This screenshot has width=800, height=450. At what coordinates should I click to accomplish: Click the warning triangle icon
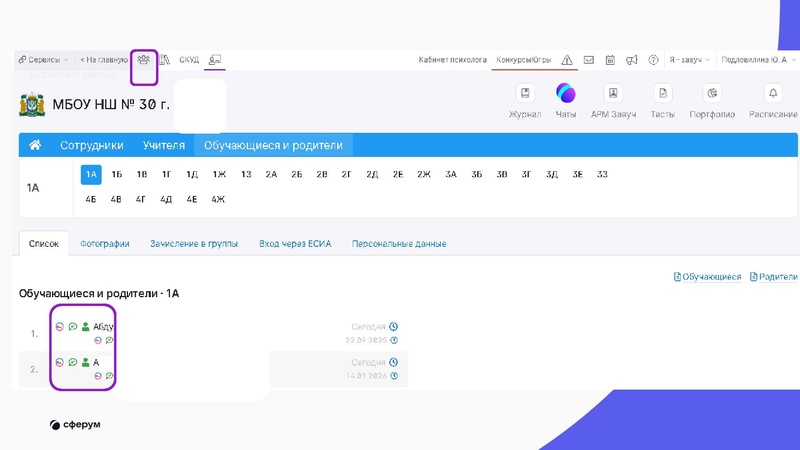tap(567, 60)
